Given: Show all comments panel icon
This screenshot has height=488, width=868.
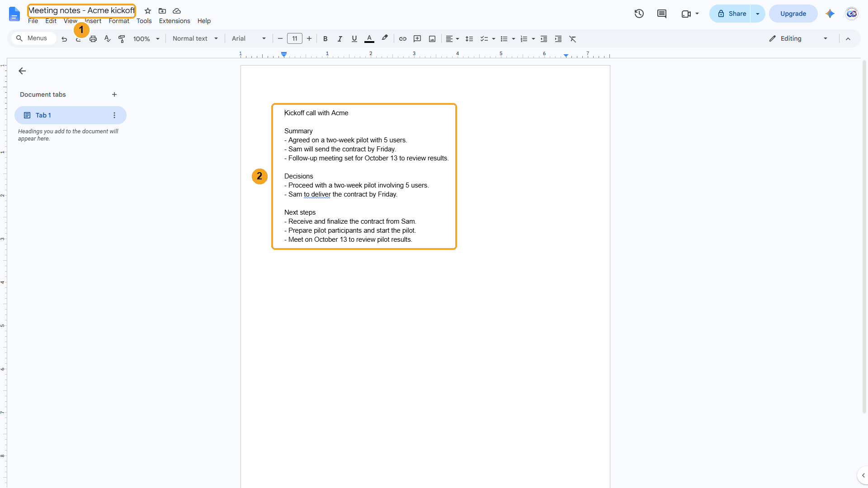Looking at the screenshot, I should [662, 14].
